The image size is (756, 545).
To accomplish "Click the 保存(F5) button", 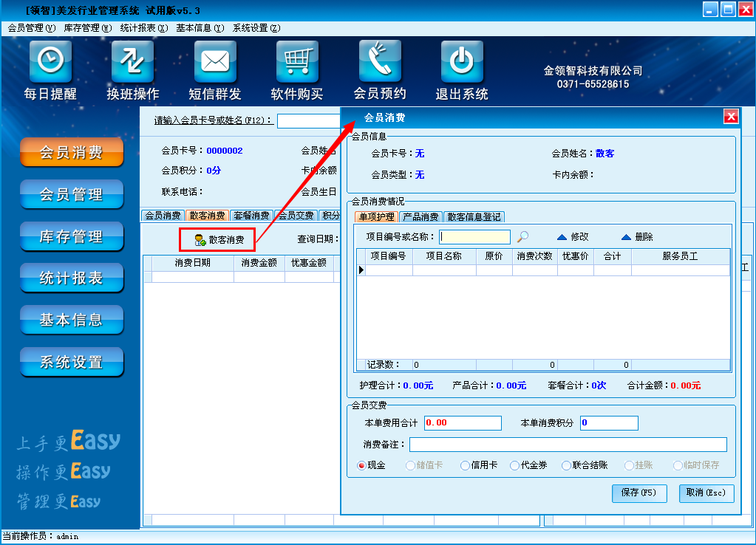I will click(639, 493).
